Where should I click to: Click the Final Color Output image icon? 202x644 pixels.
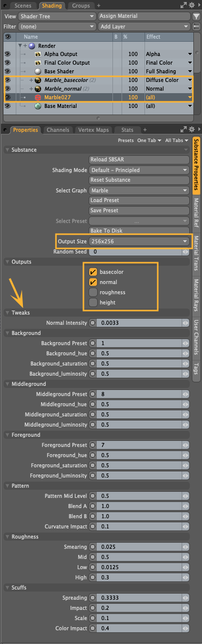38,63
